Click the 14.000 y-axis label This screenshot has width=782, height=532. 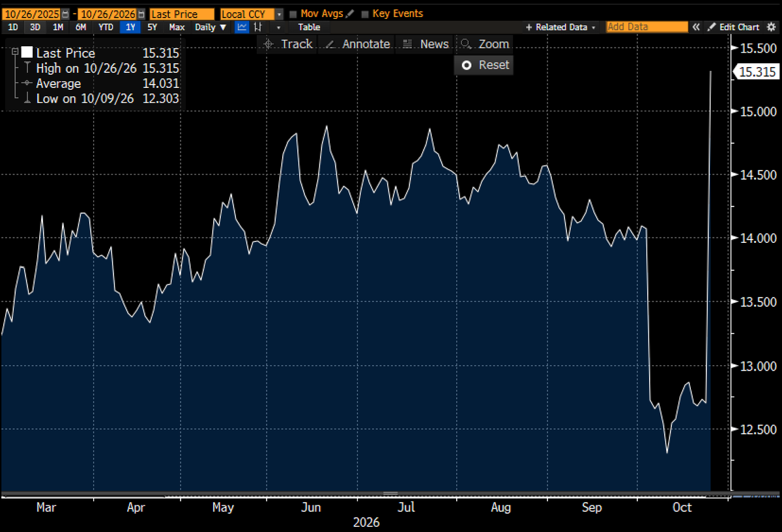point(759,238)
